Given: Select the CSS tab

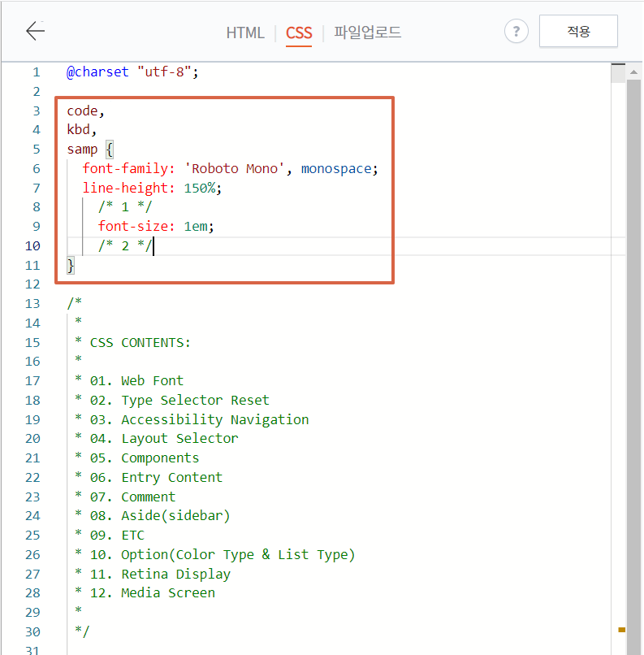Looking at the screenshot, I should [x=299, y=33].
